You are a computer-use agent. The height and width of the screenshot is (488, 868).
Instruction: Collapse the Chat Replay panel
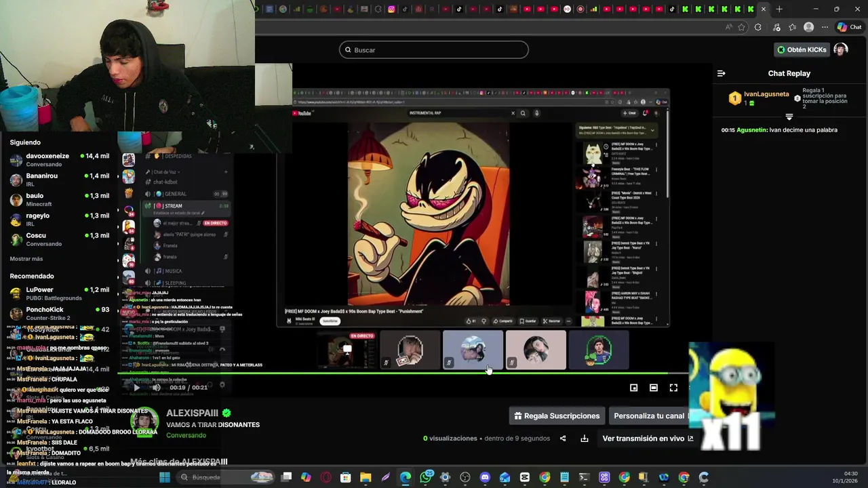722,73
